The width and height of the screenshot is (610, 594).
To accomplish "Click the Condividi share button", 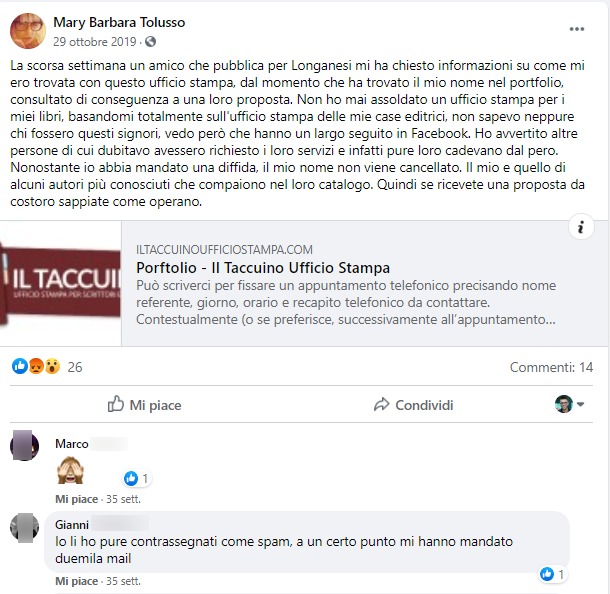I will pyautogui.click(x=413, y=405).
